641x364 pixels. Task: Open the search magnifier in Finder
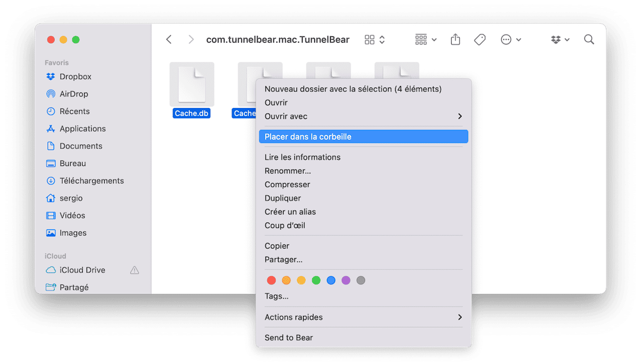tap(589, 40)
